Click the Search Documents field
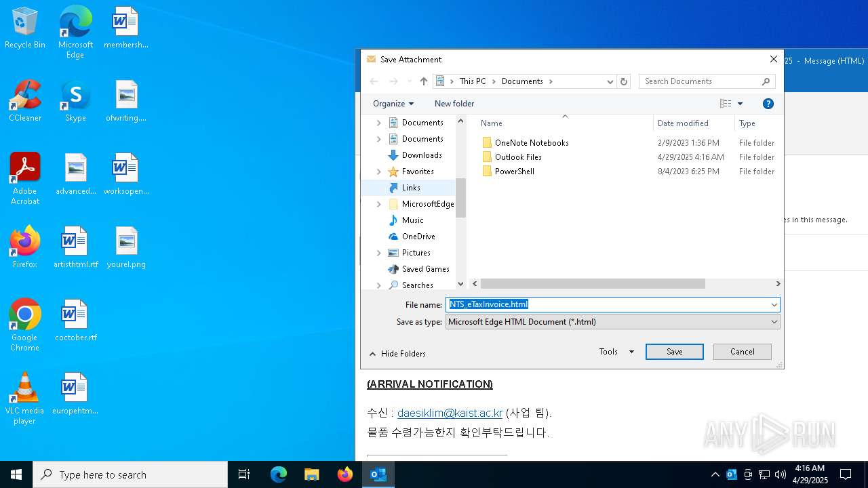868x488 pixels. pos(707,81)
